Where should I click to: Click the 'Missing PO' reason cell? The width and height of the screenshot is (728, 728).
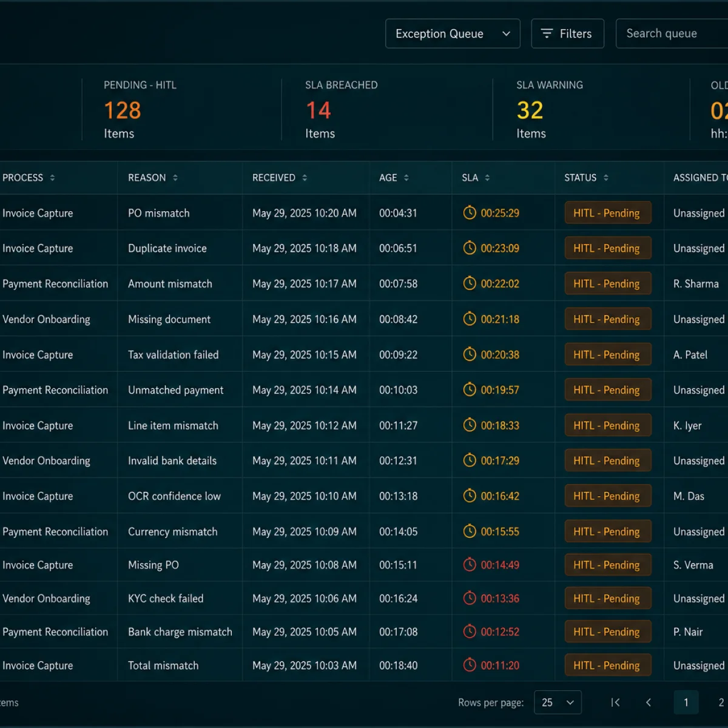coord(153,565)
